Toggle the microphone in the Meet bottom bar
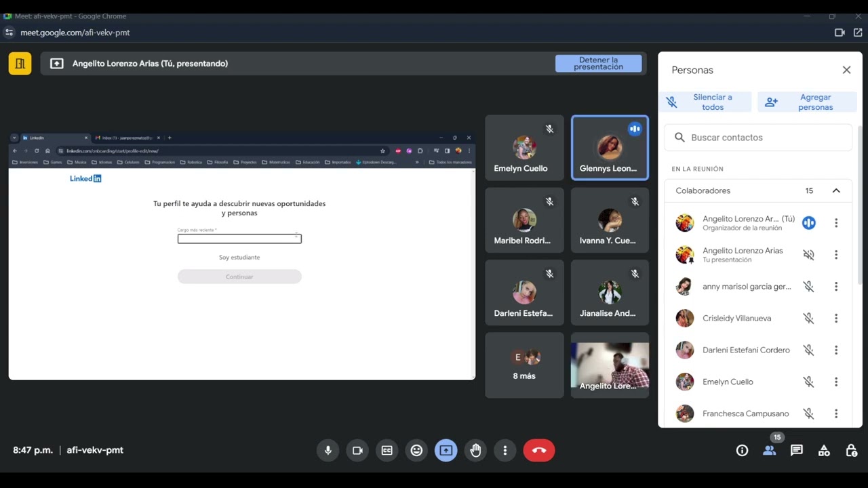Image resolution: width=868 pixels, height=488 pixels. (328, 450)
